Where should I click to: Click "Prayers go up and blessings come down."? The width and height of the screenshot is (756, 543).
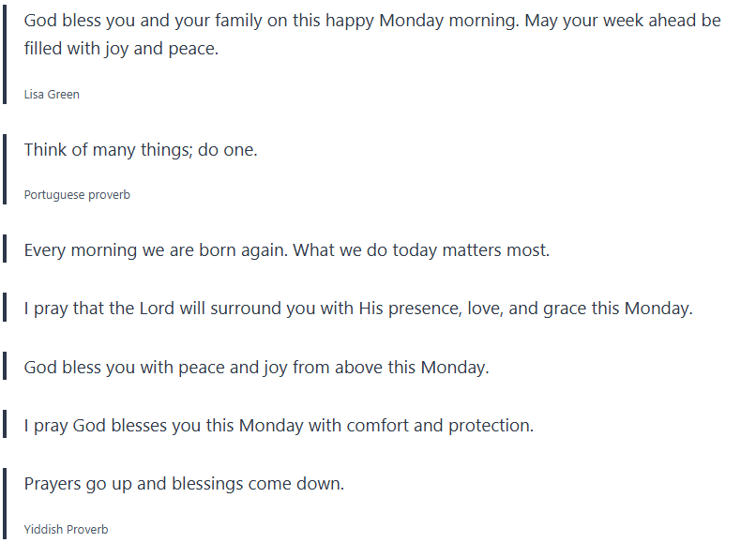[185, 484]
